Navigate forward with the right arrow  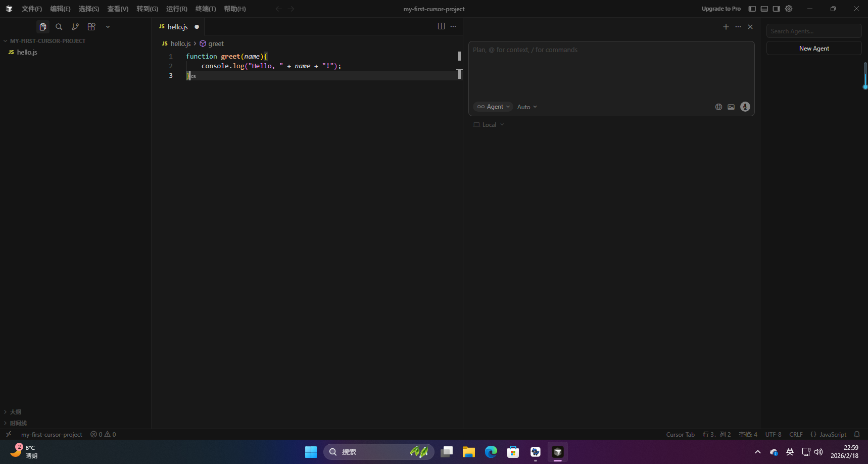pyautogui.click(x=291, y=9)
